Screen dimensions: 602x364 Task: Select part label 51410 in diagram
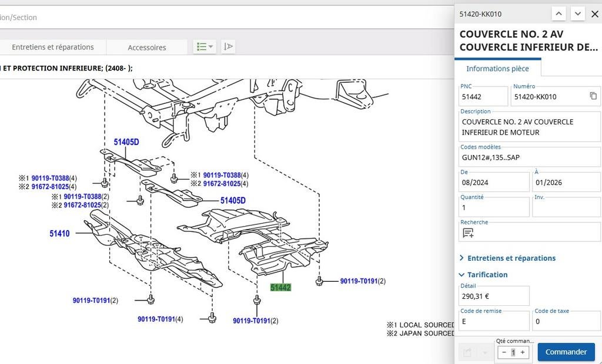(59, 233)
